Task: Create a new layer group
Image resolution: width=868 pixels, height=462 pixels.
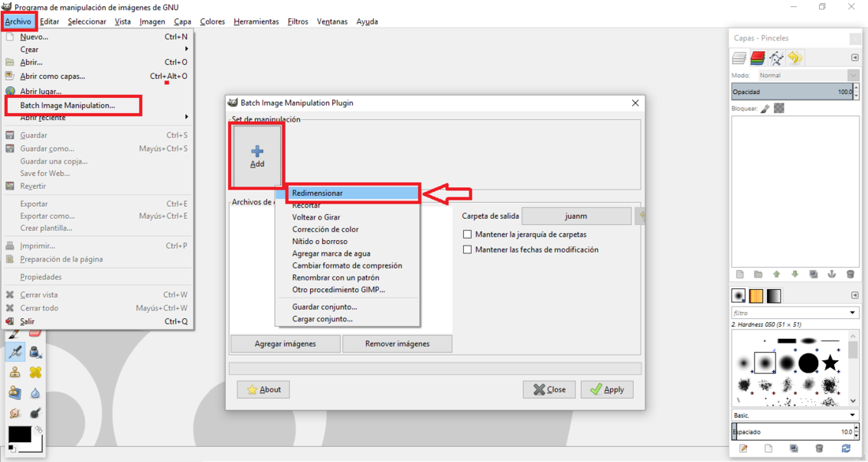Action: [758, 274]
